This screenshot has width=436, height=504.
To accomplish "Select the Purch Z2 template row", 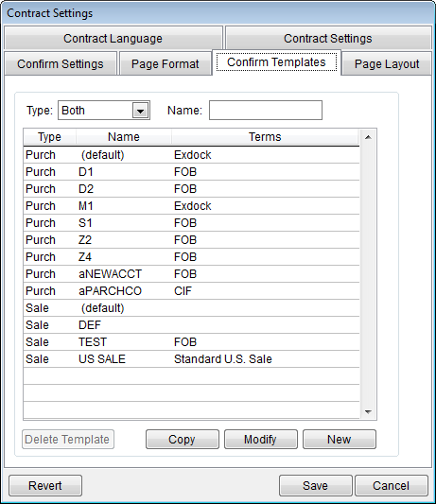I will pos(191,240).
